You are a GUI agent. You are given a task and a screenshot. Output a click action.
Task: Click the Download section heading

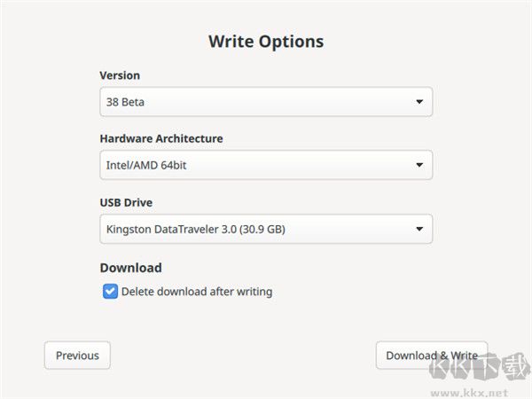coord(130,268)
